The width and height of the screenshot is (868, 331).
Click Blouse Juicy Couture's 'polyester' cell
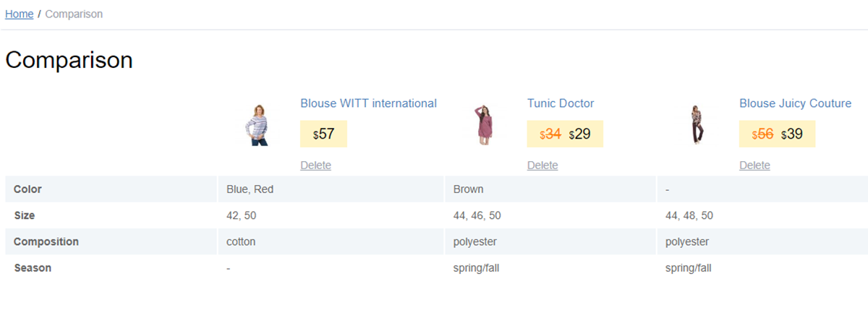coord(762,241)
